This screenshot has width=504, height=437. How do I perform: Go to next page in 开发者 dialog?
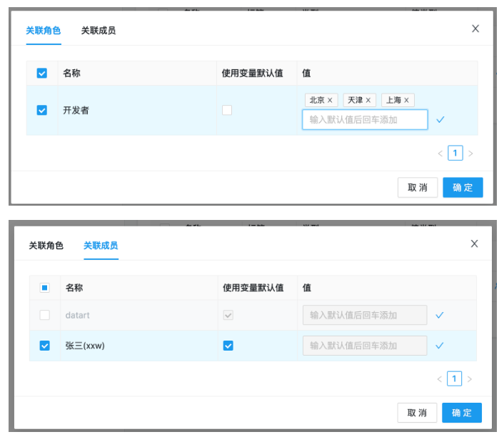[470, 153]
